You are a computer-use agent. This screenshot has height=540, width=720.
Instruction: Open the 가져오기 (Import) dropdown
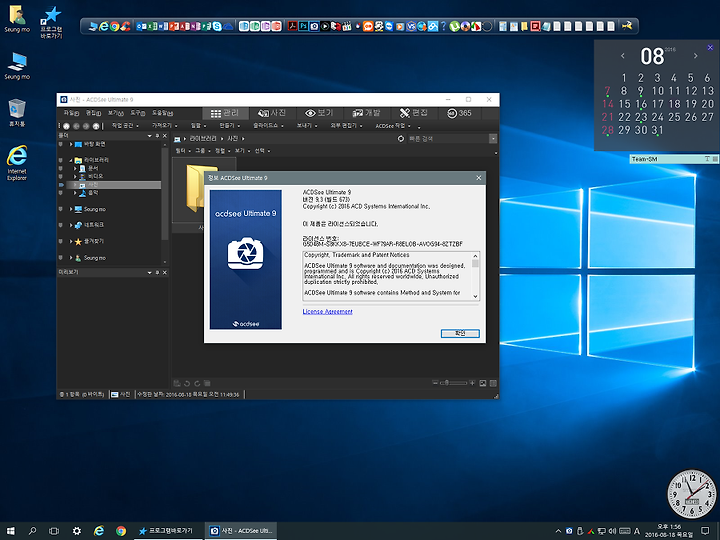point(164,125)
